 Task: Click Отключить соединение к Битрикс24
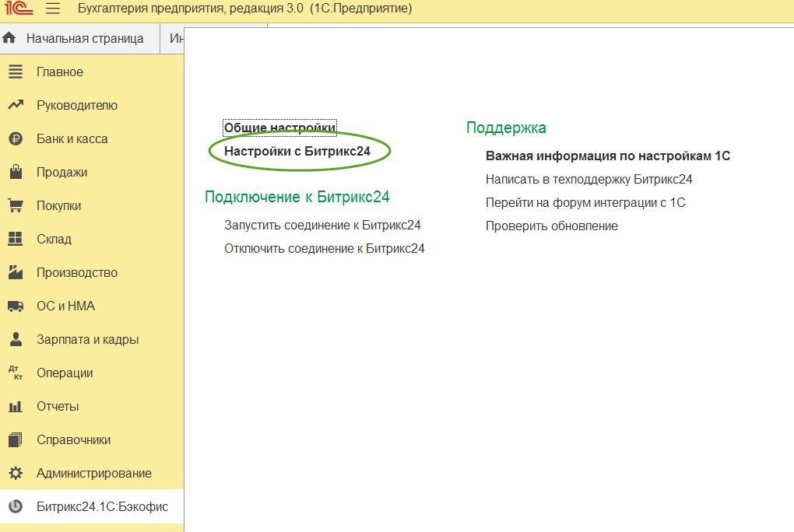click(x=324, y=249)
